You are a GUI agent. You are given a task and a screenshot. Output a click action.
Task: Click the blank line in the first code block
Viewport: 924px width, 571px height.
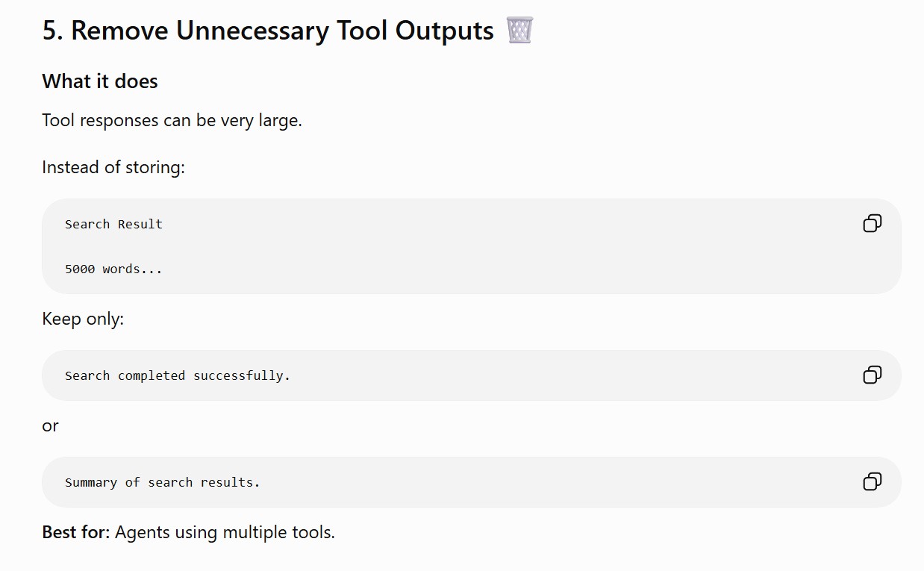click(x=472, y=246)
